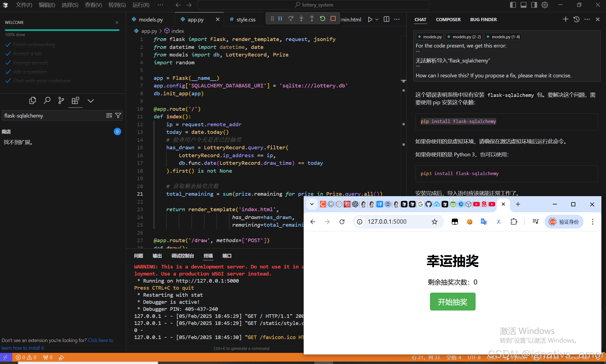606x364 pixels.
Task: Restart debugging with green restart icon
Action: tap(322, 18)
